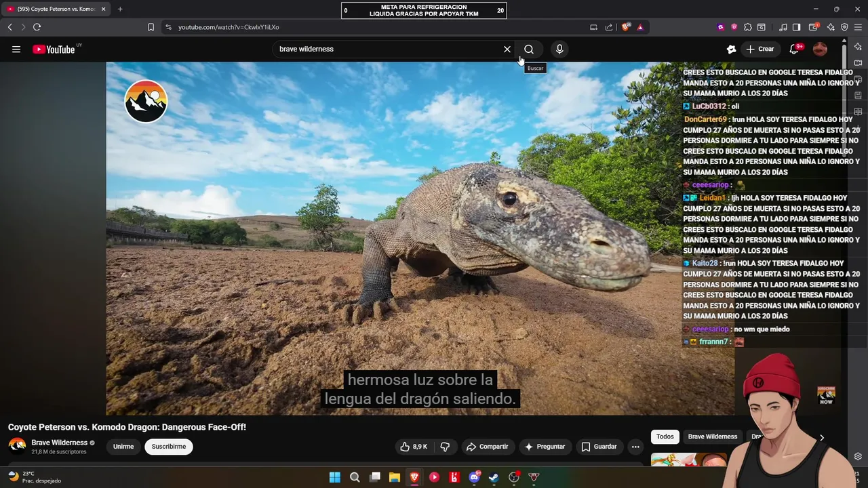Select the Brave Wilderness filter chip
868x488 pixels.
click(713, 436)
